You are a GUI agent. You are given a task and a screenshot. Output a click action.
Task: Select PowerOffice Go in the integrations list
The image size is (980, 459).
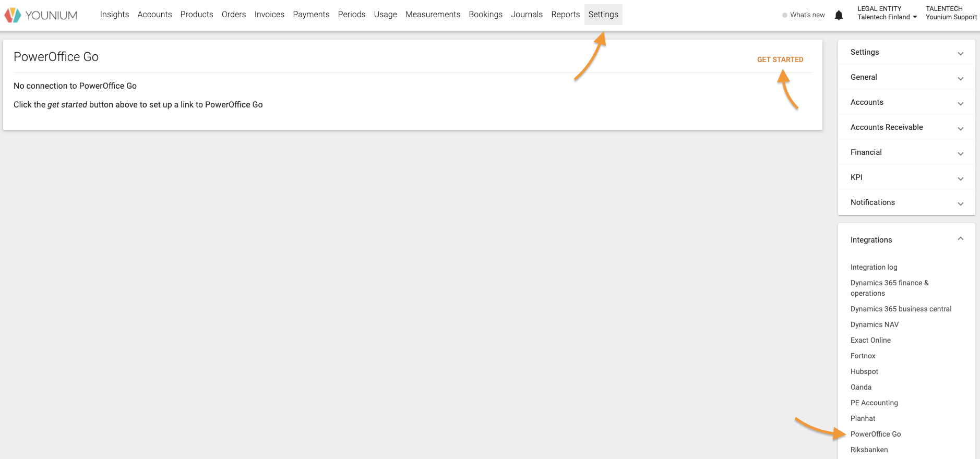(x=876, y=434)
